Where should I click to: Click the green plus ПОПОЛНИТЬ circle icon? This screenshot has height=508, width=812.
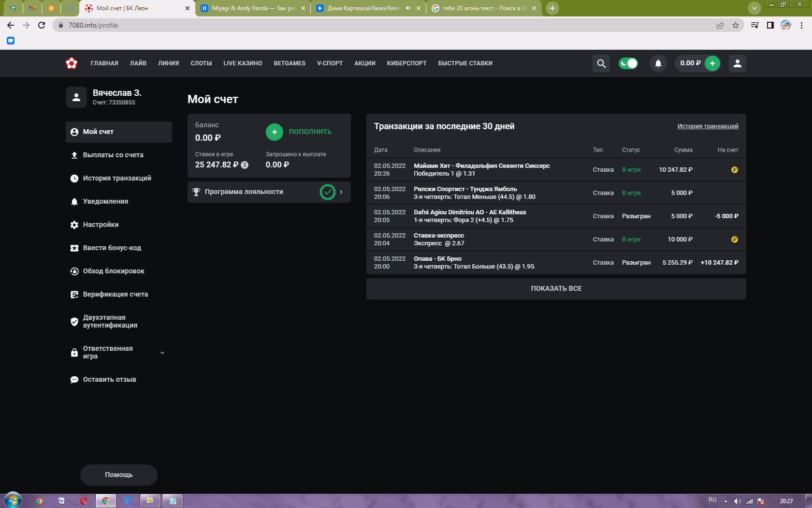pos(275,132)
